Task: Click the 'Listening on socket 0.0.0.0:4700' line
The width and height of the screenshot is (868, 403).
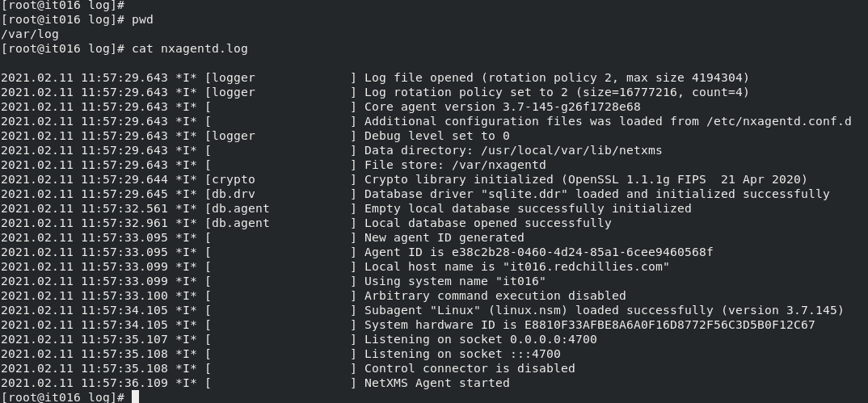Action: coord(480,339)
